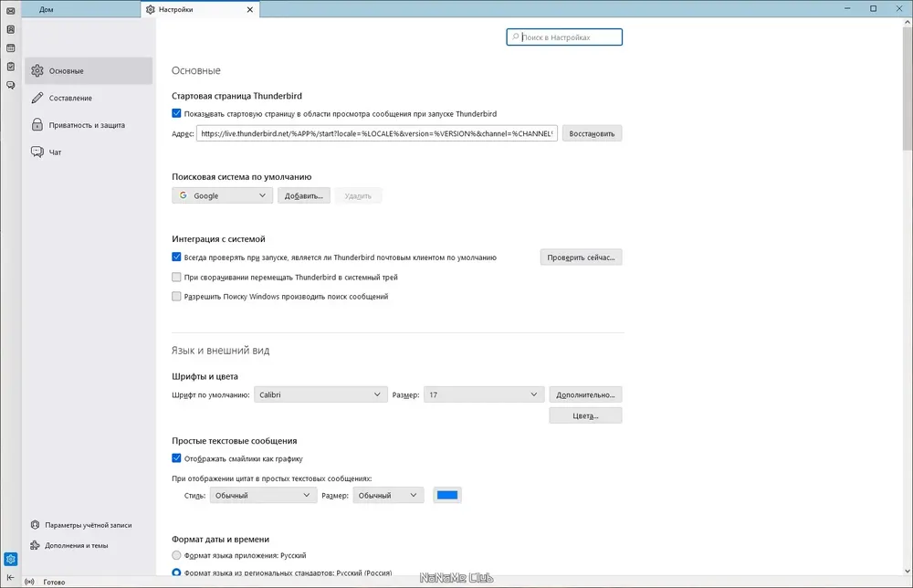Open the Составление settings category
The height and width of the screenshot is (588, 913).
89,98
